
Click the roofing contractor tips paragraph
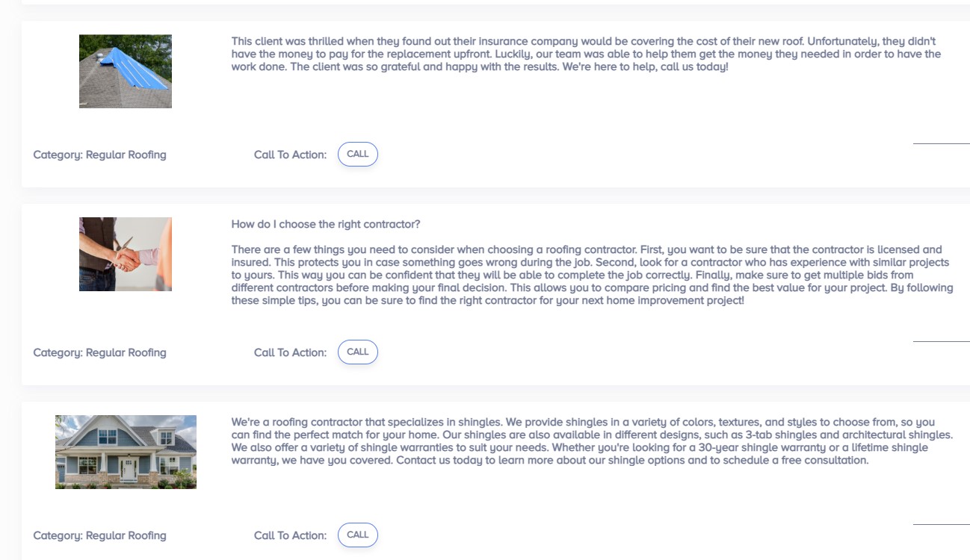(x=590, y=275)
